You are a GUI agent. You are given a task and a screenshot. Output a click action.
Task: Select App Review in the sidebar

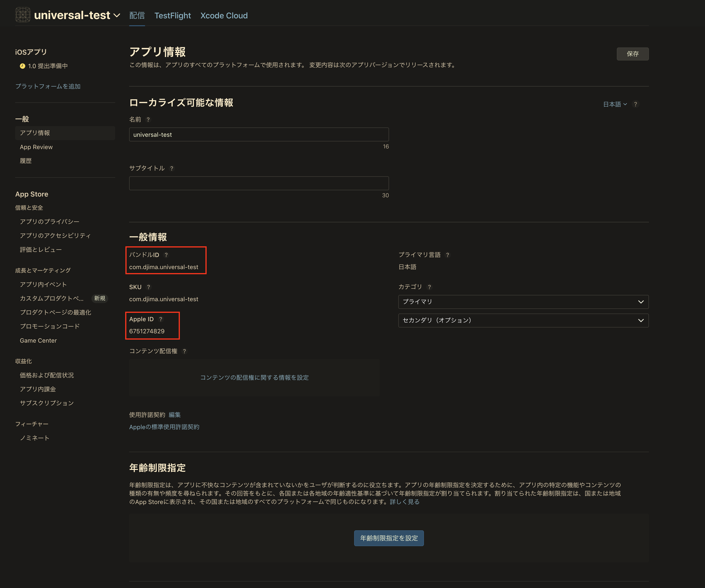pos(36,147)
